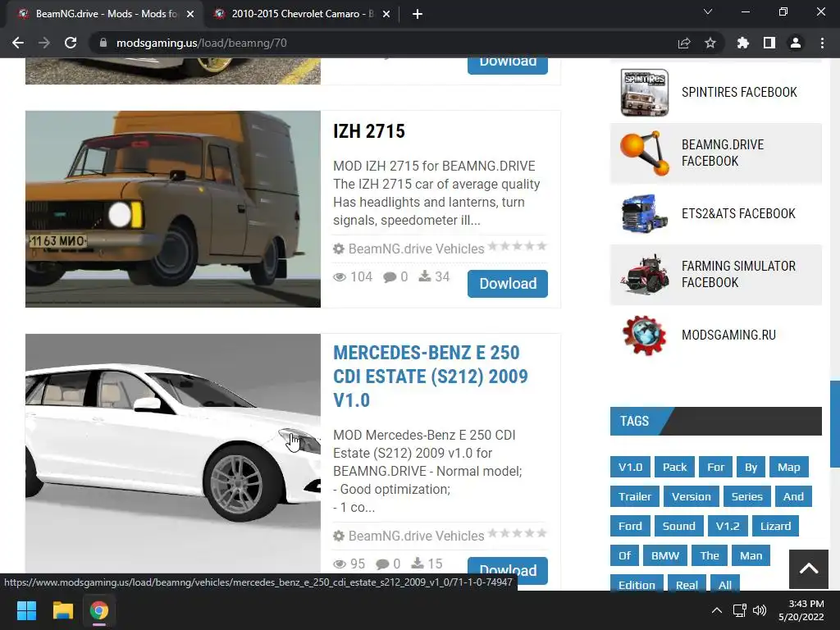Open the MODSGAMING.RU link
840x630 pixels.
tap(728, 335)
